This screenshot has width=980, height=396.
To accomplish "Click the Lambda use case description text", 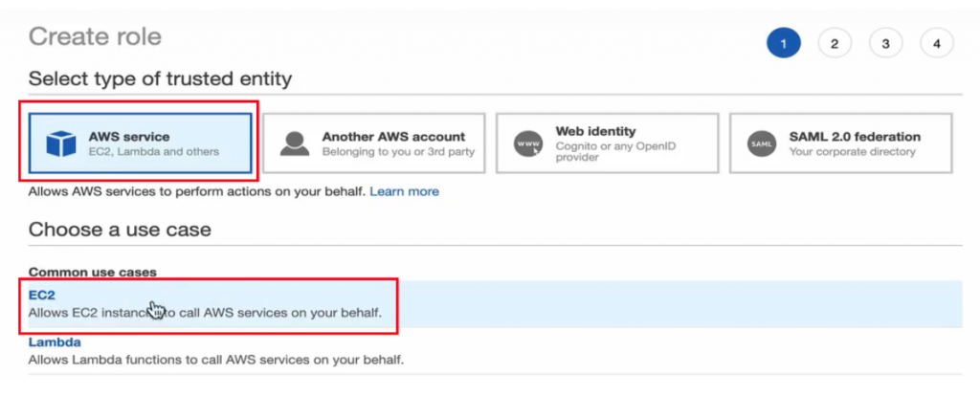I will [x=215, y=360].
